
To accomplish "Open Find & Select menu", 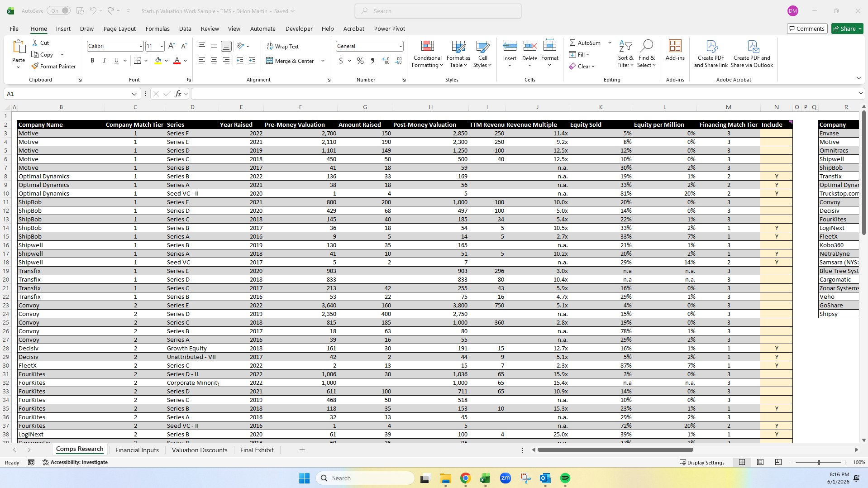I will (x=646, y=54).
